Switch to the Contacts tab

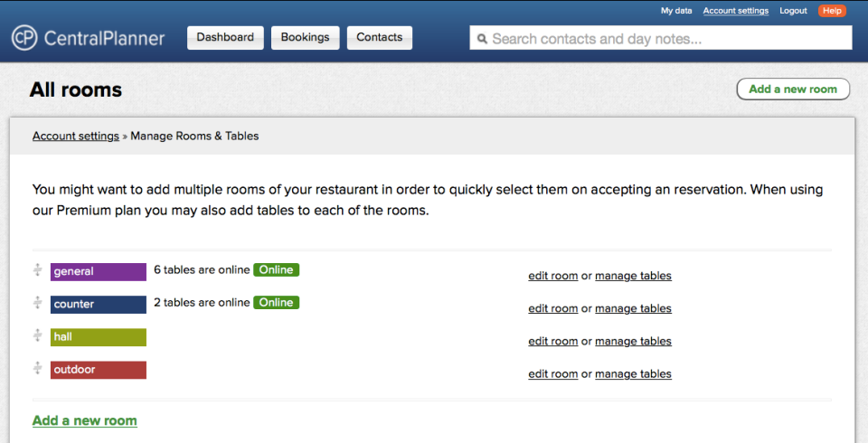[380, 38]
